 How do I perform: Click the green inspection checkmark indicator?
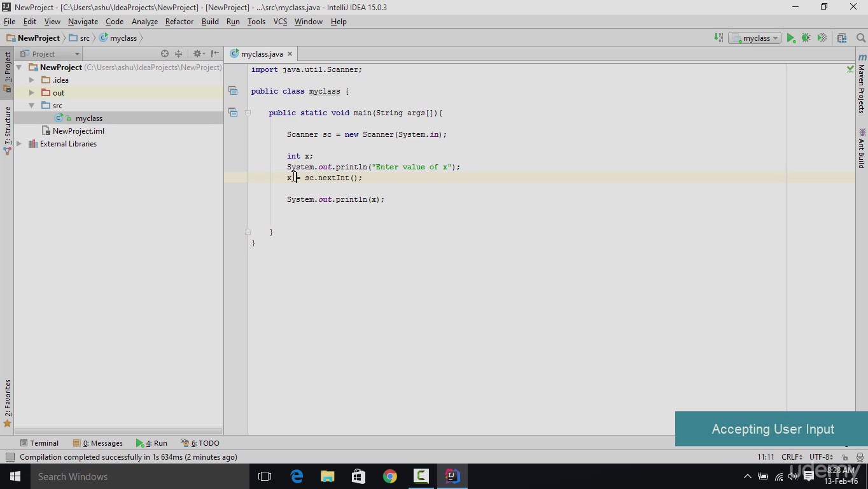[x=850, y=69]
